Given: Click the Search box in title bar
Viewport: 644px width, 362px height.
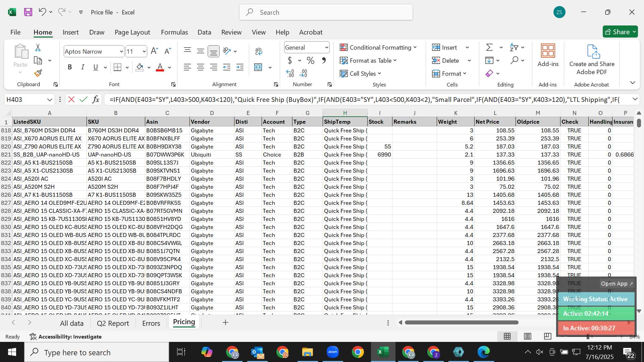Looking at the screenshot, I should (x=326, y=12).
